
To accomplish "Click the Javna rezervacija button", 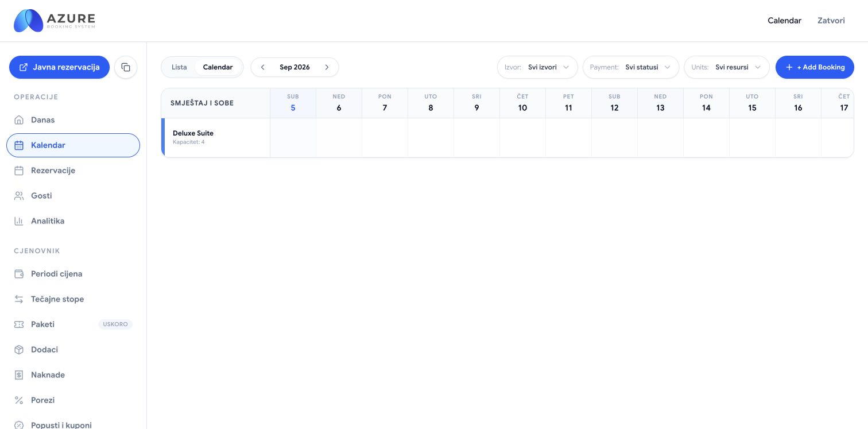I will click(x=59, y=67).
